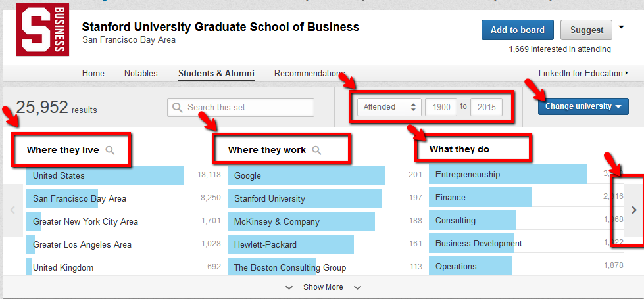644x299 pixels.
Task: Filter by McKinsey & Company employer
Action: click(x=325, y=221)
